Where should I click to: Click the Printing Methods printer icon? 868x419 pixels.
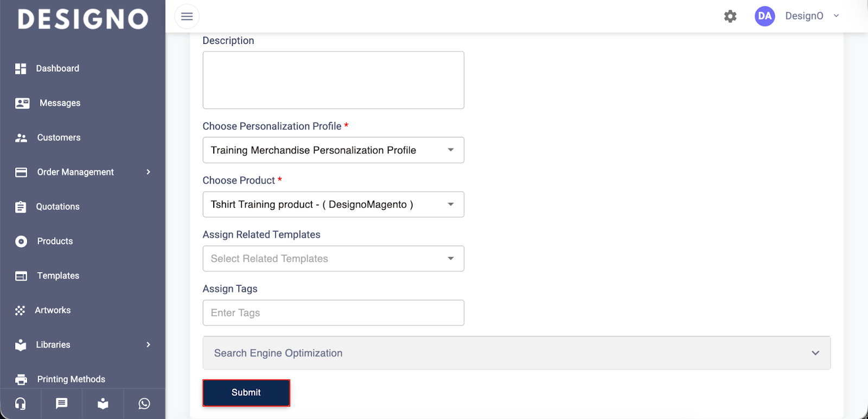click(x=21, y=379)
